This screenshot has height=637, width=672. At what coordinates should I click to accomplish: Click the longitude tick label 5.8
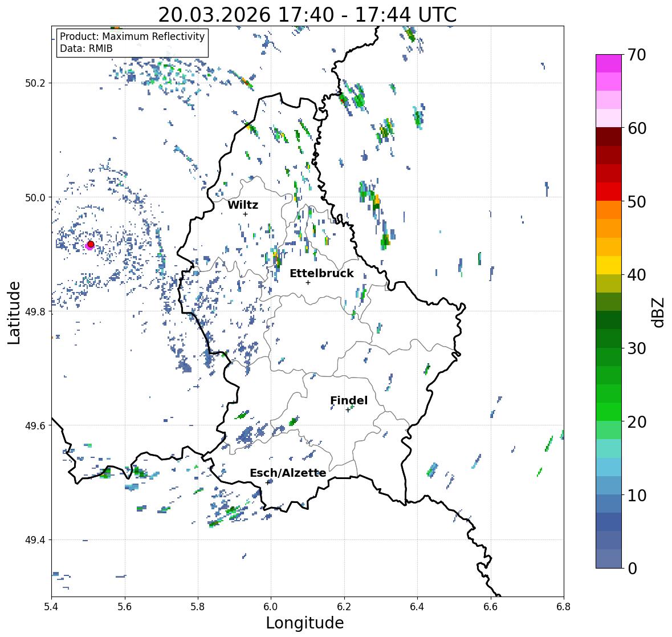pyautogui.click(x=198, y=607)
